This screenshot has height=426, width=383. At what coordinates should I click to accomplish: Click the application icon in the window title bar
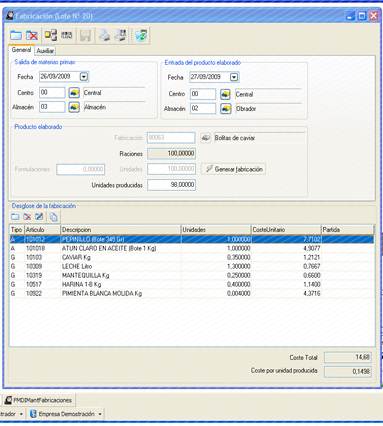coord(10,16)
